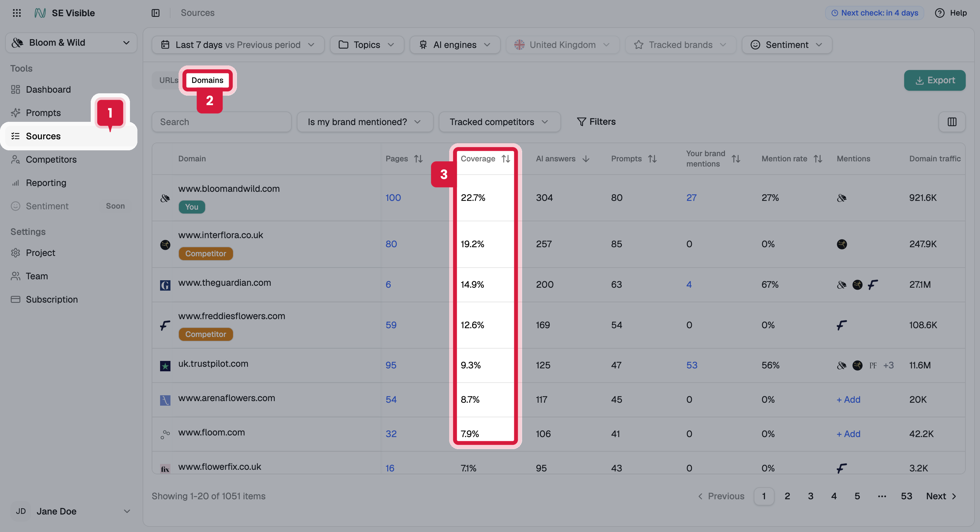Sort by Coverage column arrows
Image resolution: width=980 pixels, height=532 pixels.
[506, 158]
